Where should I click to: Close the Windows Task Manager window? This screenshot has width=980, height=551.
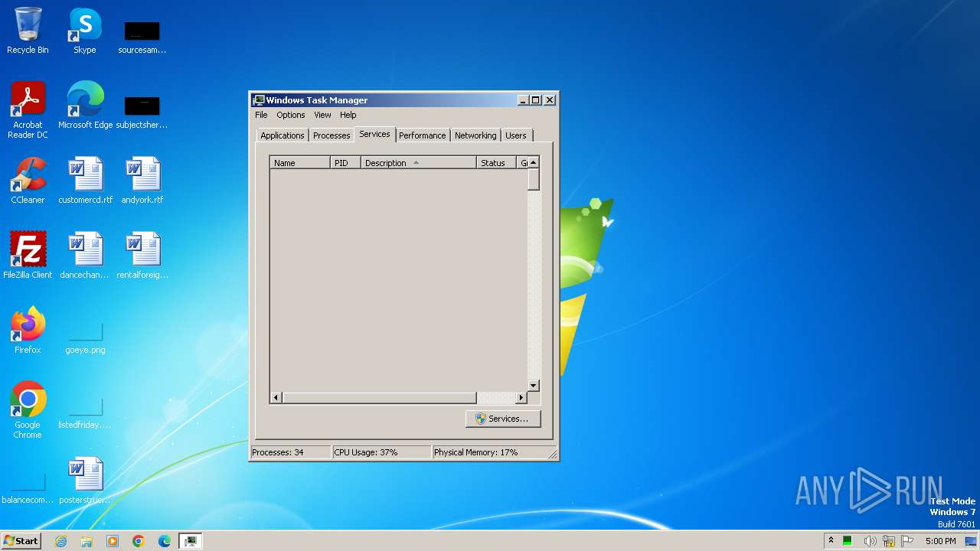coord(549,100)
